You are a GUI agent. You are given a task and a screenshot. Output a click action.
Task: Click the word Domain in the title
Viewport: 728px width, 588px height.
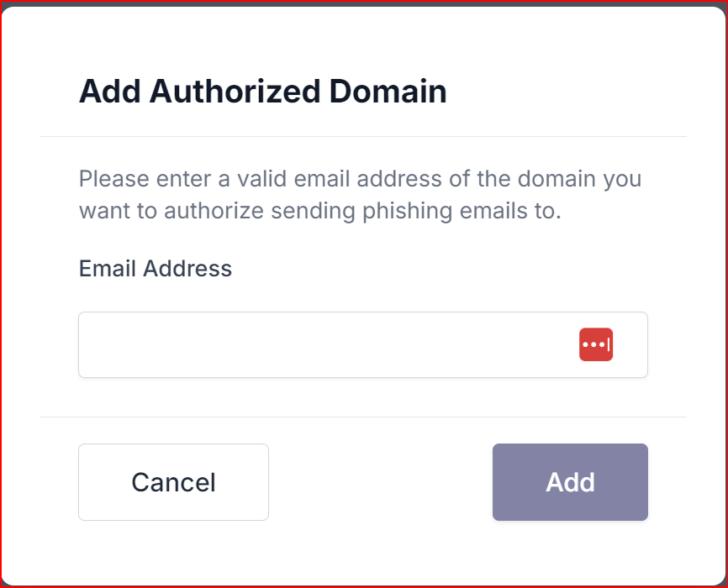pyautogui.click(x=388, y=91)
